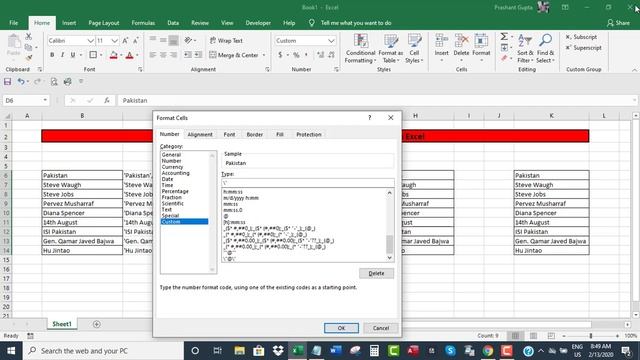Screen dimensions: 640x360
Task: Open Chrome from the taskbar
Action: (x=487, y=351)
